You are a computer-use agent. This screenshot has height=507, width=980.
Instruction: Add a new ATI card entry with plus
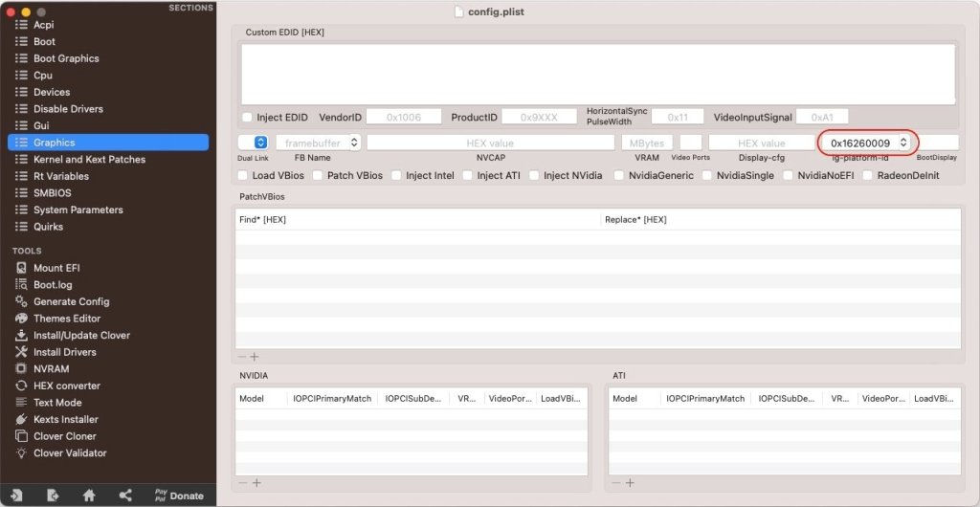pos(630,483)
